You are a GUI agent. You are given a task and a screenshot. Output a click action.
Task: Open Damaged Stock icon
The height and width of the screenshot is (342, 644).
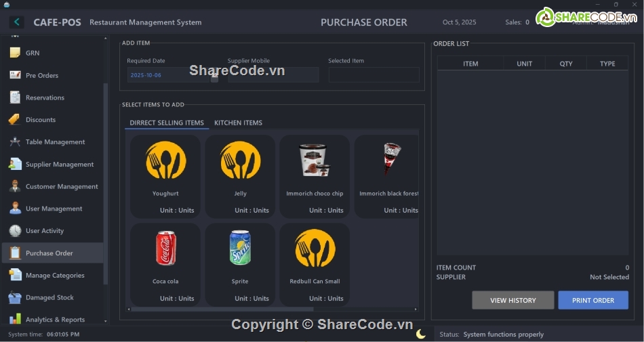[x=15, y=298]
